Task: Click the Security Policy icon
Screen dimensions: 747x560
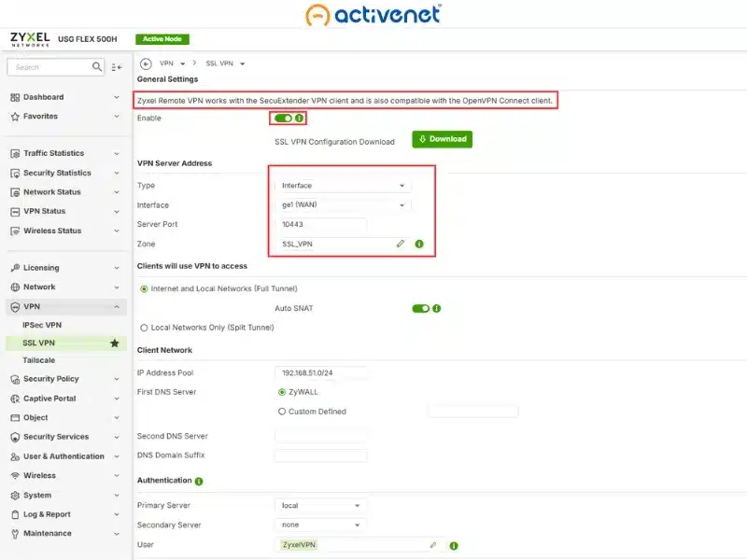Action: click(x=15, y=379)
